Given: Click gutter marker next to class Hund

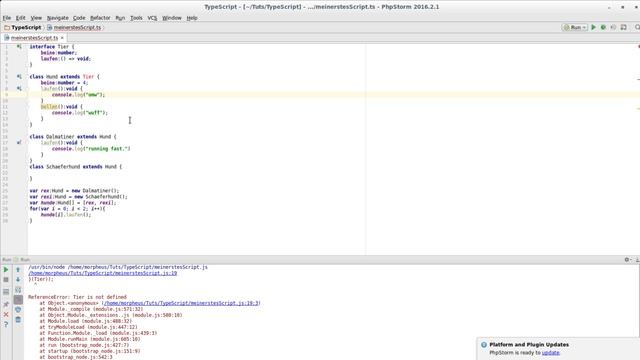Looking at the screenshot, I should tap(19, 76).
